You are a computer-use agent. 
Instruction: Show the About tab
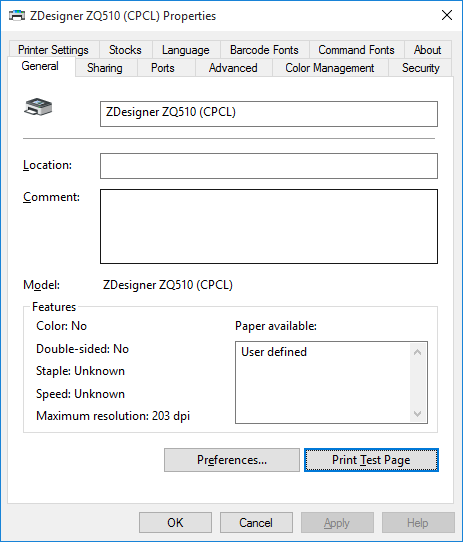427,50
